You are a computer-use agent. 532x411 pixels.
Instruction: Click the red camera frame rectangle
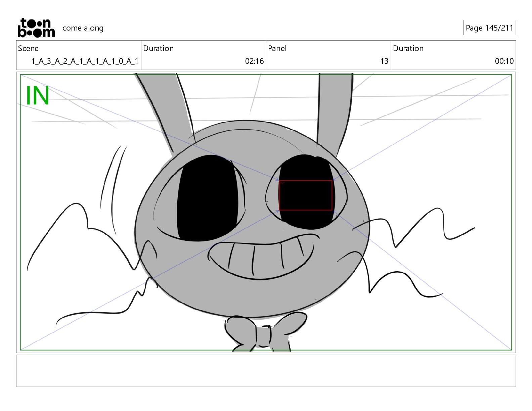click(x=305, y=195)
